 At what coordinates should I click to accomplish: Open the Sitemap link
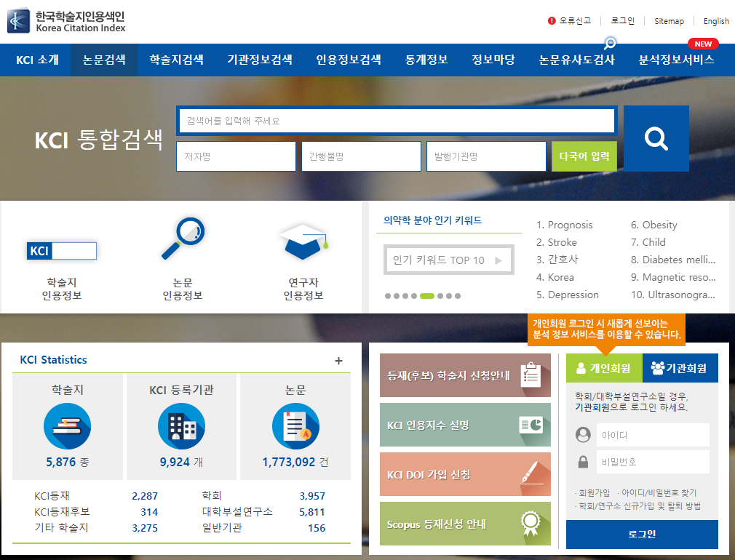click(669, 21)
